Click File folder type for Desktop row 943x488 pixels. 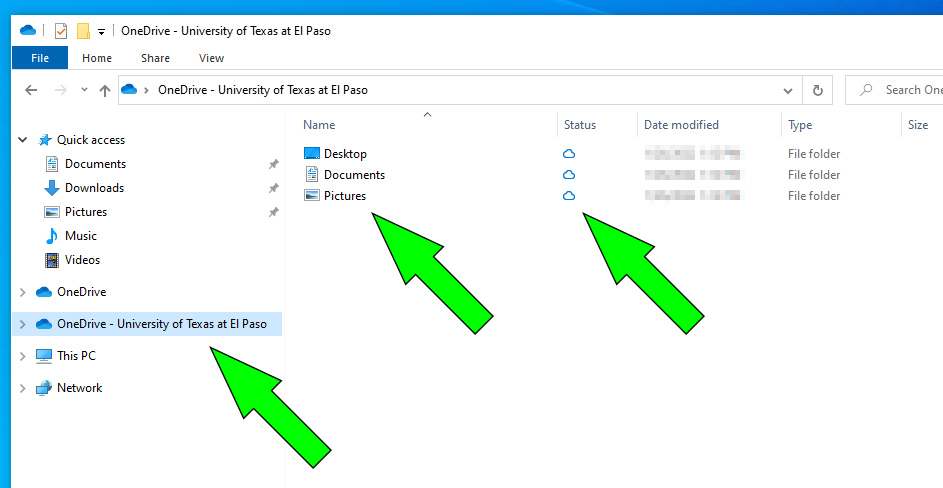pos(814,154)
